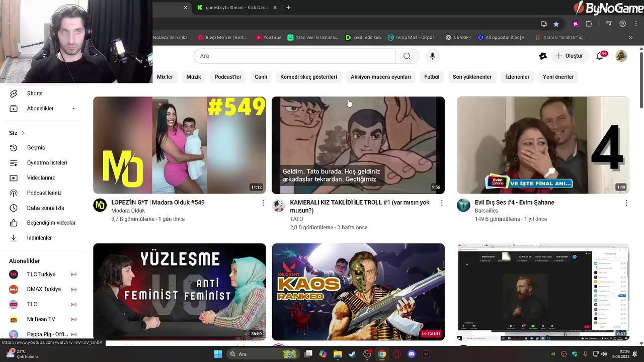Select the Yeni öneriler chip

point(558,77)
